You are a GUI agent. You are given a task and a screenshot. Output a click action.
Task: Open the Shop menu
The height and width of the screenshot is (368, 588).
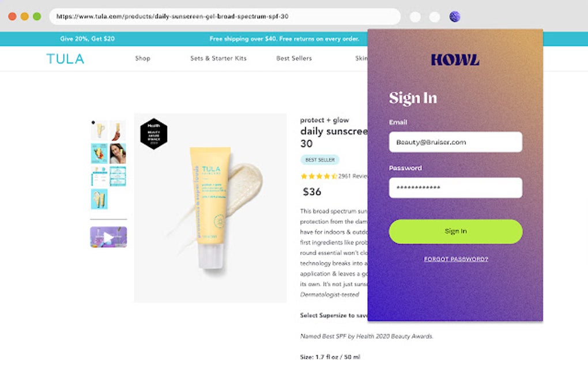142,58
